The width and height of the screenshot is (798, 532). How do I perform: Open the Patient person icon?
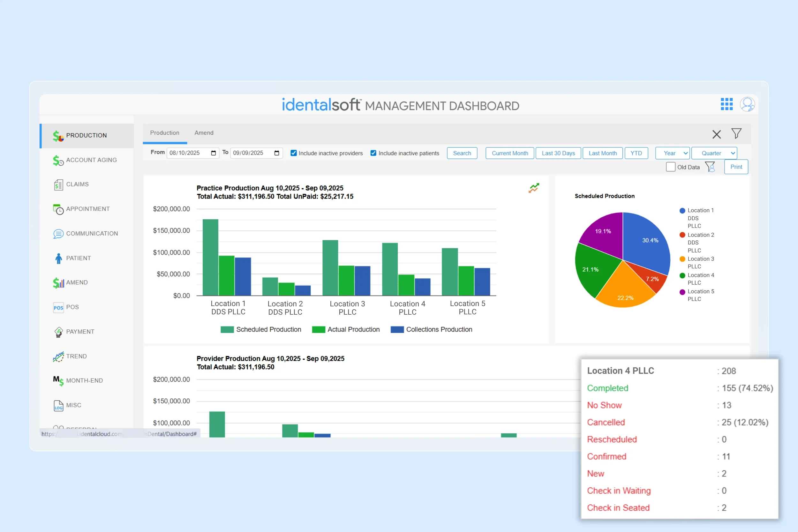58,258
